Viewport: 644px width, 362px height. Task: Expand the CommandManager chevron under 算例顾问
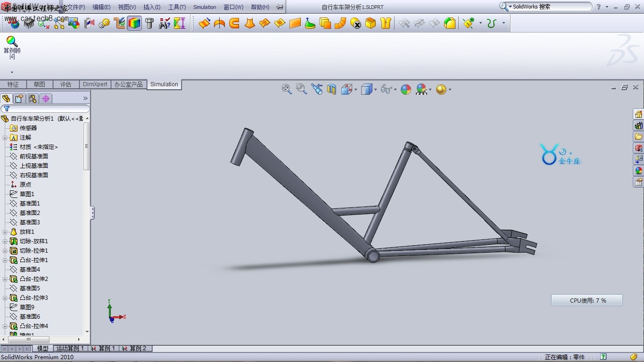click(12, 73)
